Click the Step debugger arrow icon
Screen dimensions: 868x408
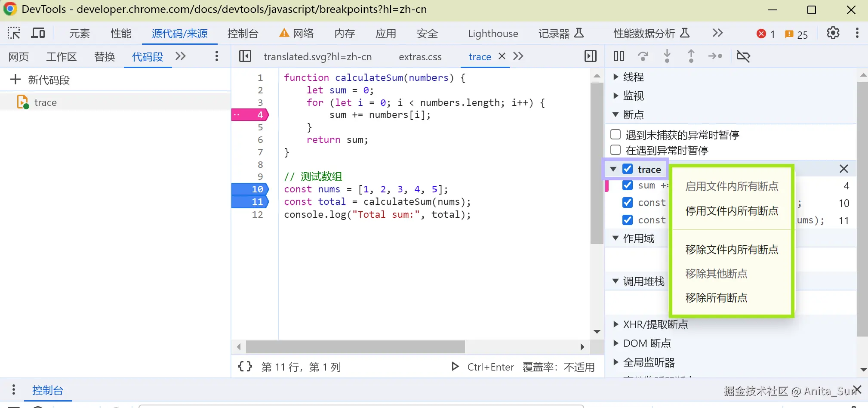click(x=715, y=56)
